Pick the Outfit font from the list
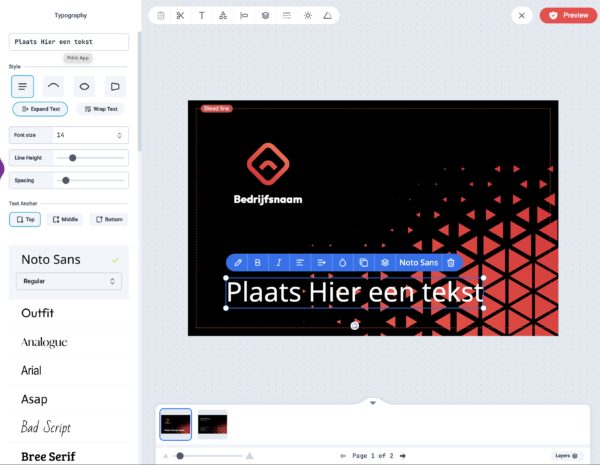The height and width of the screenshot is (465, 600). (x=38, y=313)
